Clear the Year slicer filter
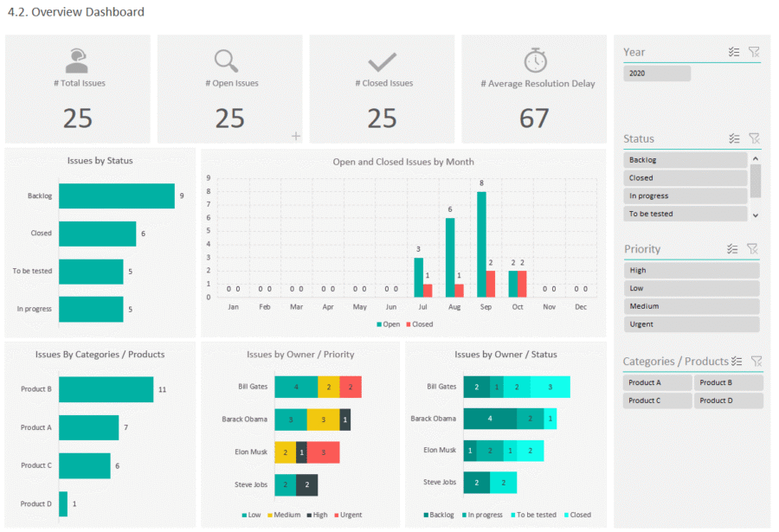 coord(754,52)
